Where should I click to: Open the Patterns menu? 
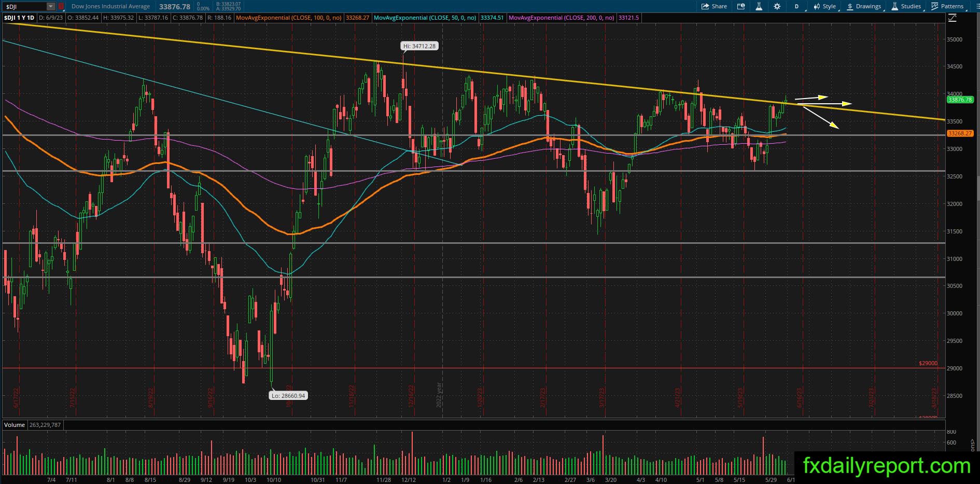point(947,6)
